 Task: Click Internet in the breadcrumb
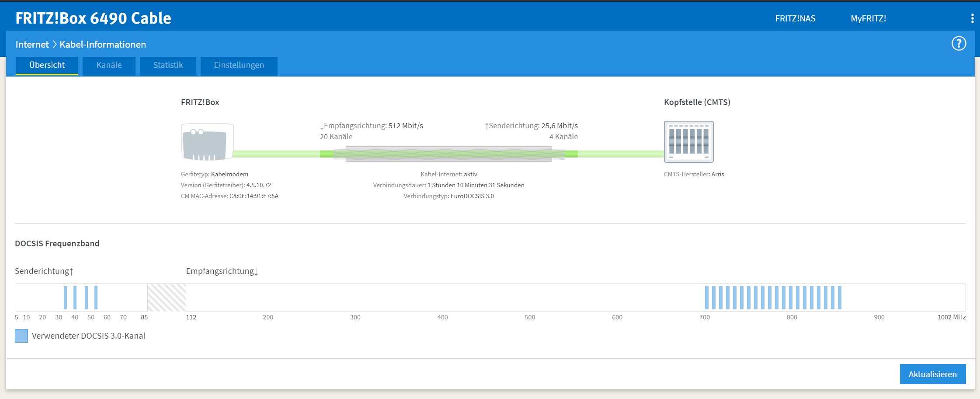click(x=32, y=44)
